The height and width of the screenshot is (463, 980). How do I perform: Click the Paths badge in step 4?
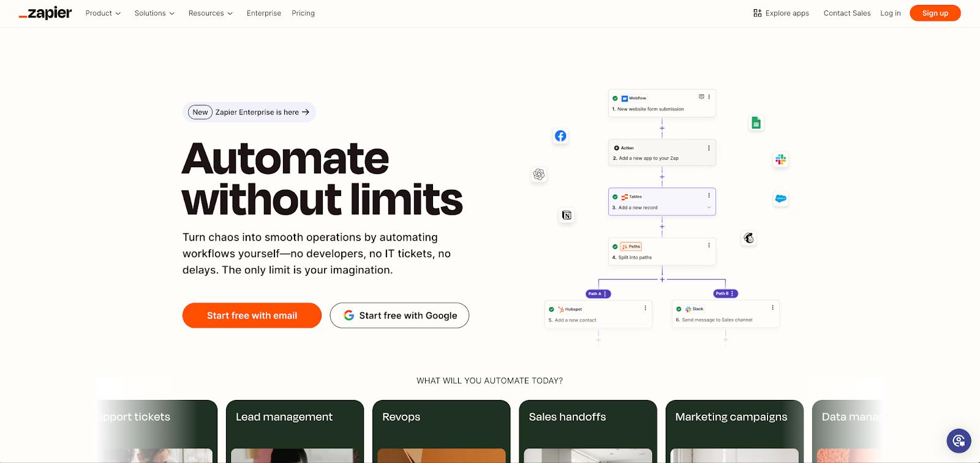point(631,246)
